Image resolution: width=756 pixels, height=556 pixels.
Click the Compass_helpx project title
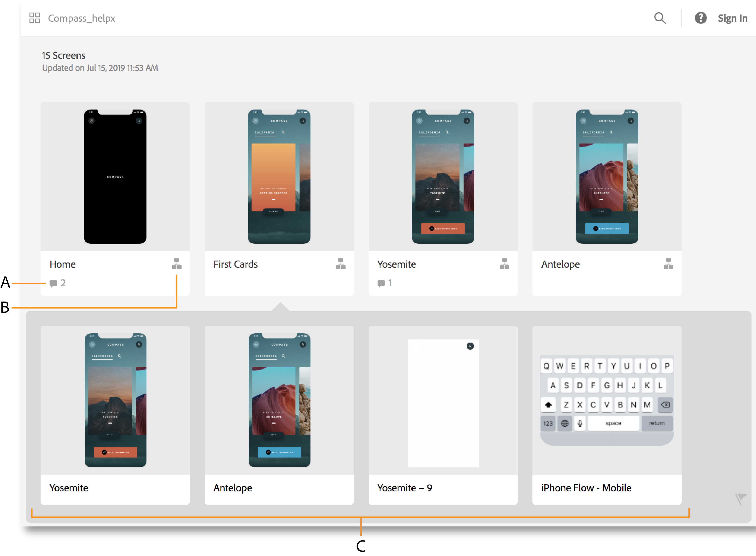pos(81,18)
